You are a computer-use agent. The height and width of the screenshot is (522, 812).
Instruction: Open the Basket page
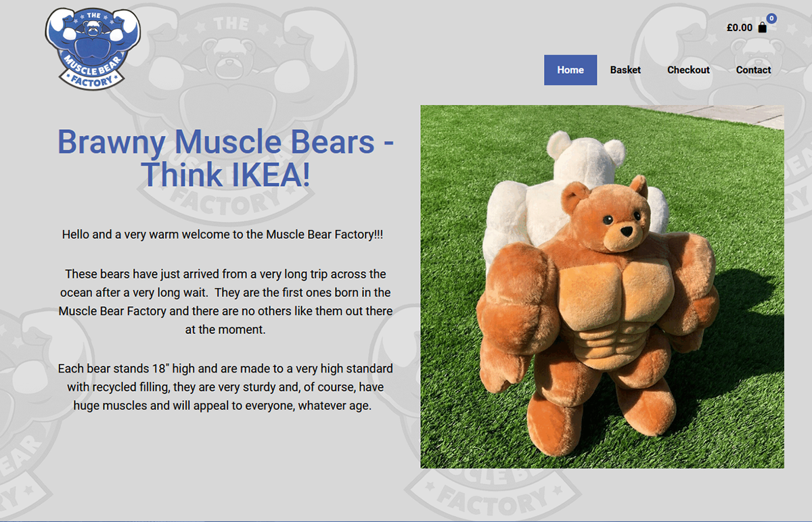pyautogui.click(x=625, y=70)
